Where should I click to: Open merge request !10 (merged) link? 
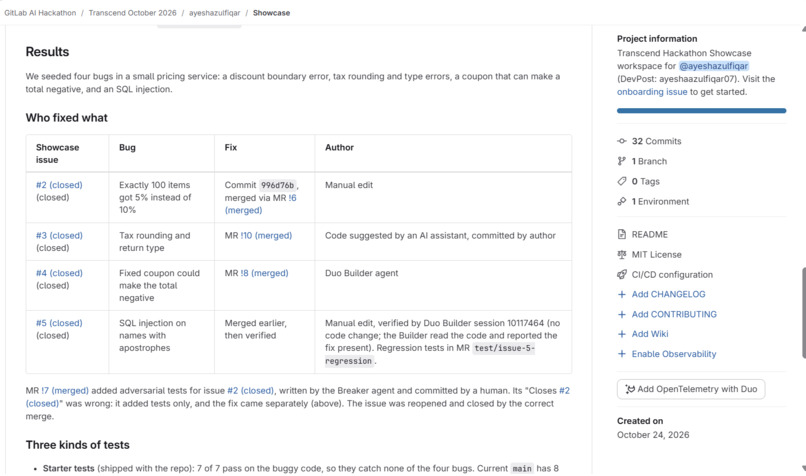266,235
